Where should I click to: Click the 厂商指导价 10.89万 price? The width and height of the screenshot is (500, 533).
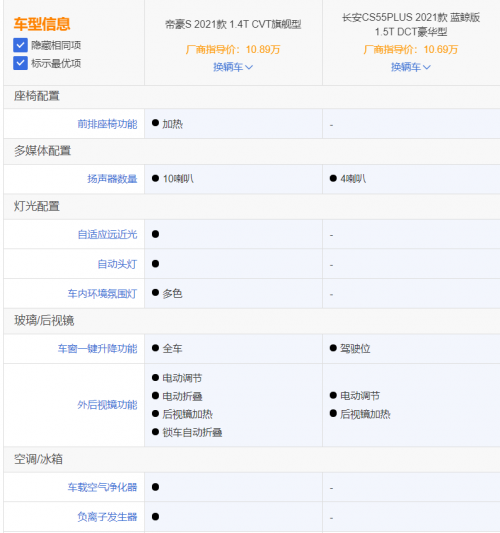click(233, 50)
